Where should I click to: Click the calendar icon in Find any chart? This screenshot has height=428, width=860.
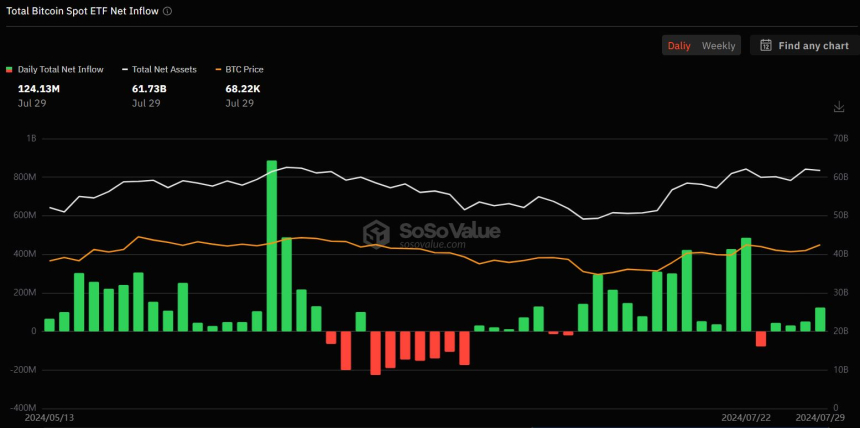(x=766, y=46)
